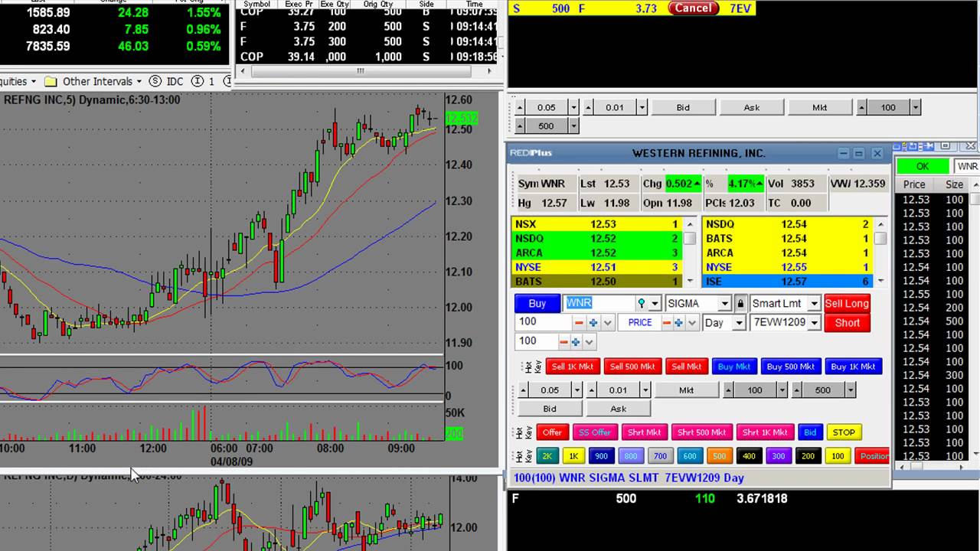Click the Ask button below 0.01 stepper

tap(618, 409)
